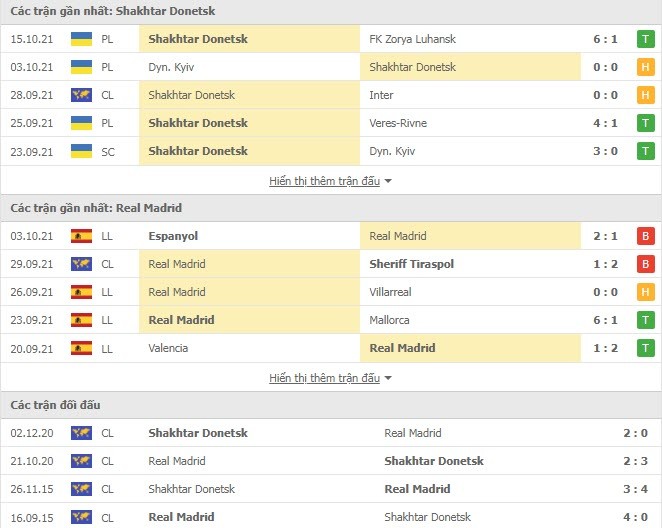Open the 16.09.15 Real Madrid 4:0 match
This screenshot has width=662, height=528.
tap(331, 517)
